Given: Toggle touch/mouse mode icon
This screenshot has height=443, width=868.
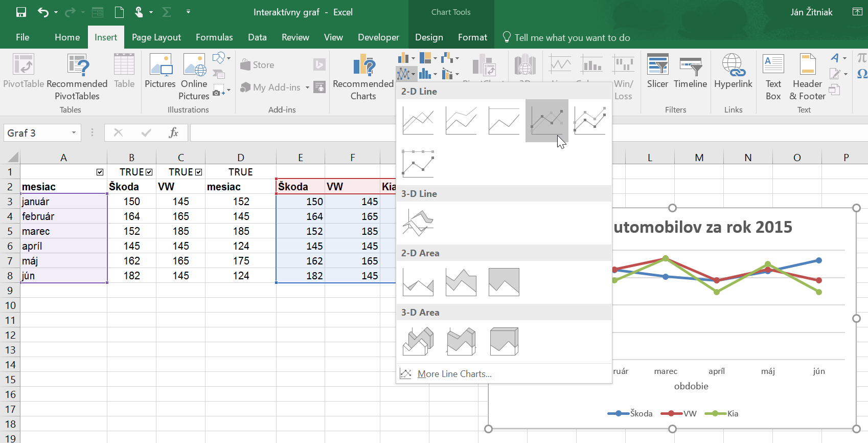Looking at the screenshot, I should pyautogui.click(x=139, y=12).
